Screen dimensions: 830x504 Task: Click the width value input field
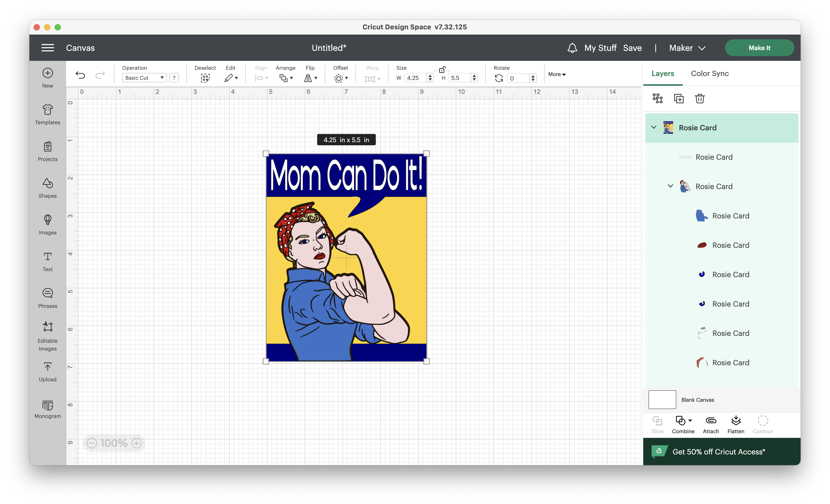coord(417,77)
